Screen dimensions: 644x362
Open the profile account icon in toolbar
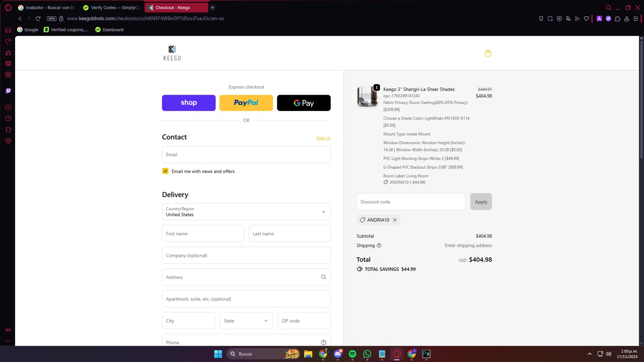(627, 18)
